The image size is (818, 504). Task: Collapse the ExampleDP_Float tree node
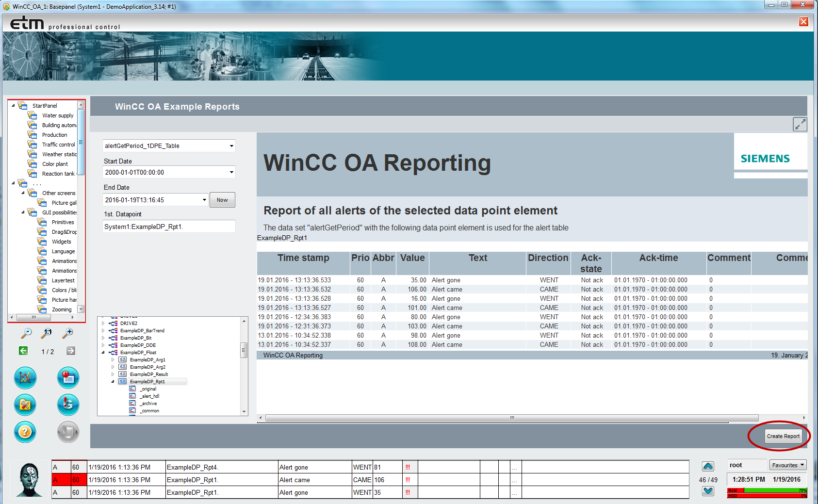coord(103,353)
